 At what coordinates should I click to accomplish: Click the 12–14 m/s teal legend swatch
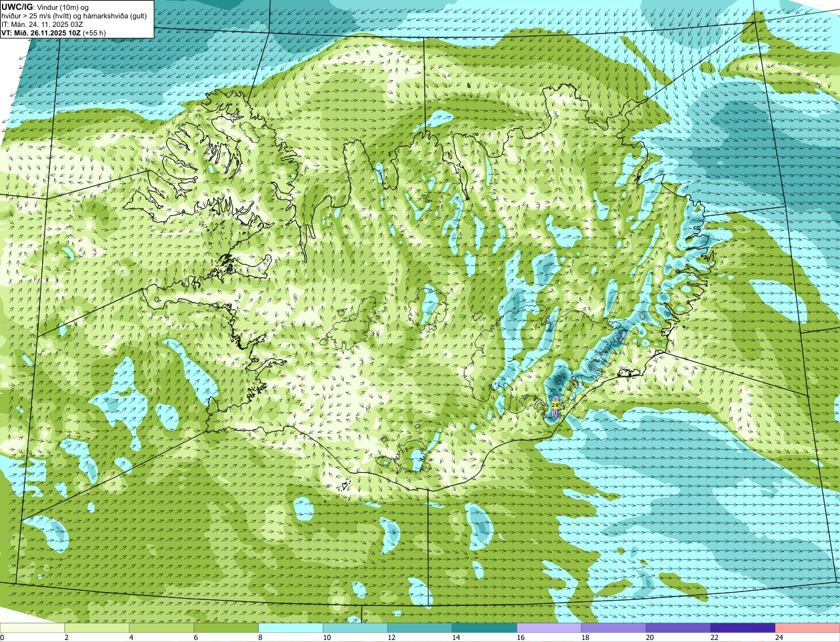point(420,628)
